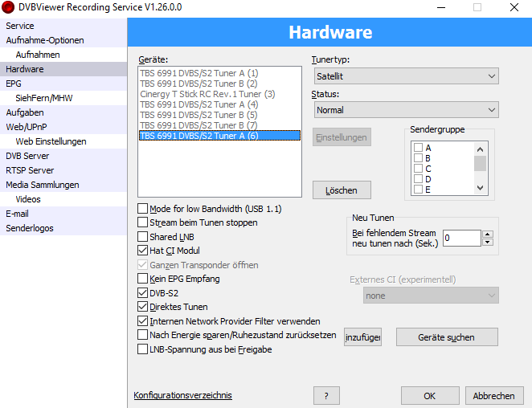Toggle the DVB-S2 checkbox

tap(143, 293)
